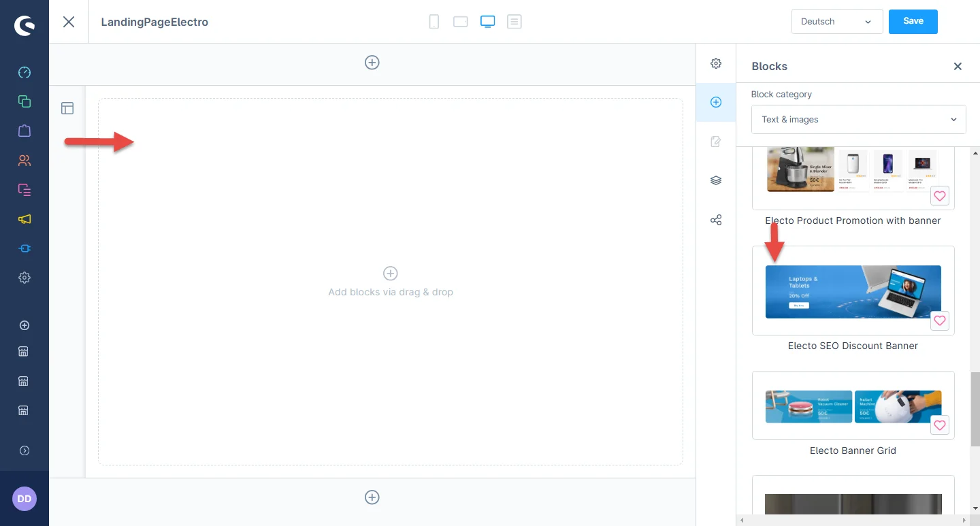Expand the sidebar with the arrow icon
980x526 pixels.
pyautogui.click(x=24, y=450)
